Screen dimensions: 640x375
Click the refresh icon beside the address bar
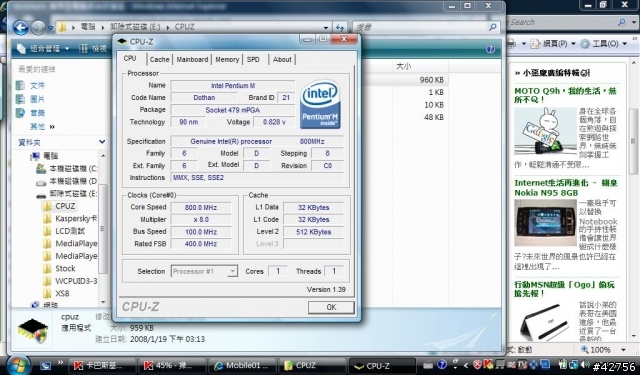(340, 27)
